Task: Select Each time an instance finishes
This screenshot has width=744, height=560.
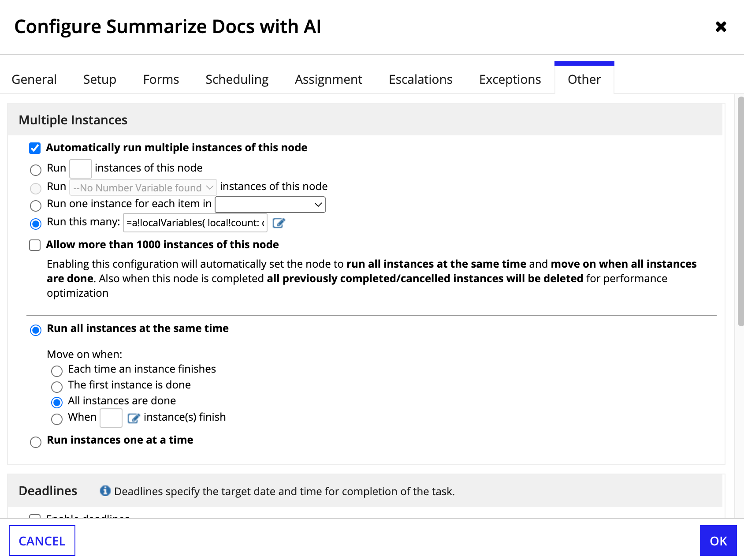Action: coord(57,371)
